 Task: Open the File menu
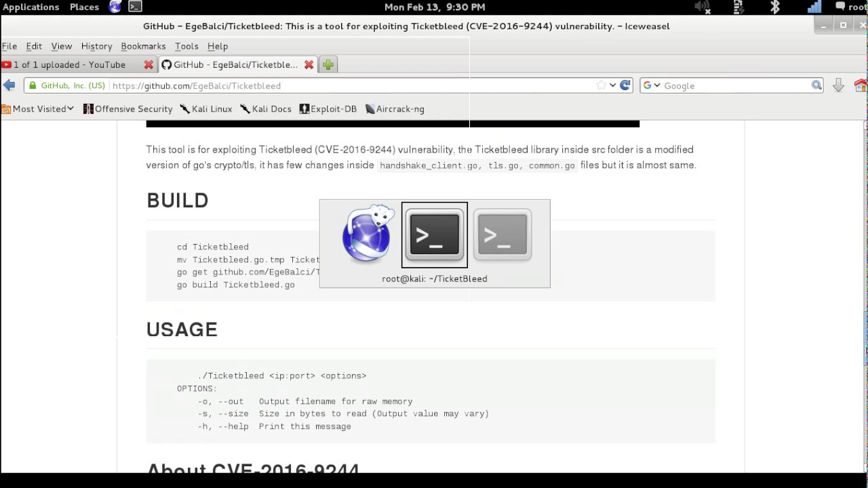tap(9, 46)
